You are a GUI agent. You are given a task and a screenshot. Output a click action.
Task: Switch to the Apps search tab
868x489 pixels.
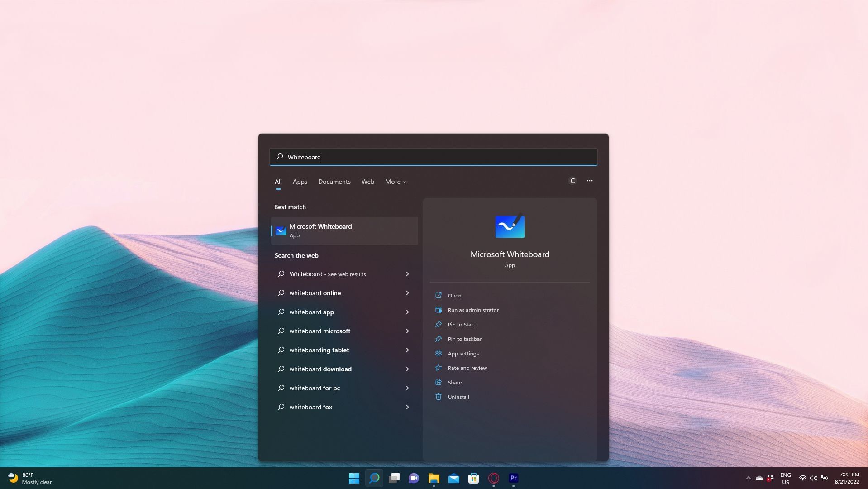tap(300, 182)
